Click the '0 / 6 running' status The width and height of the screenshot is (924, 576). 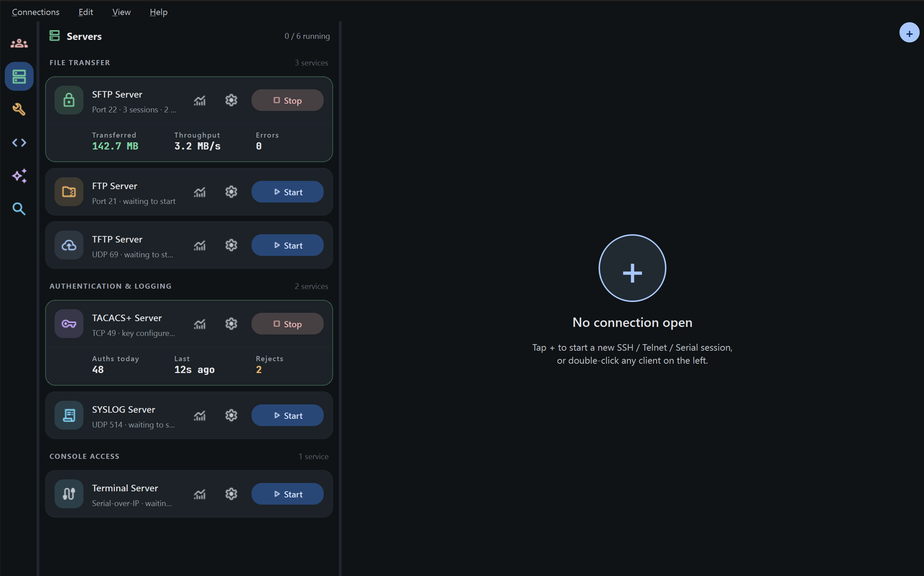(x=307, y=36)
